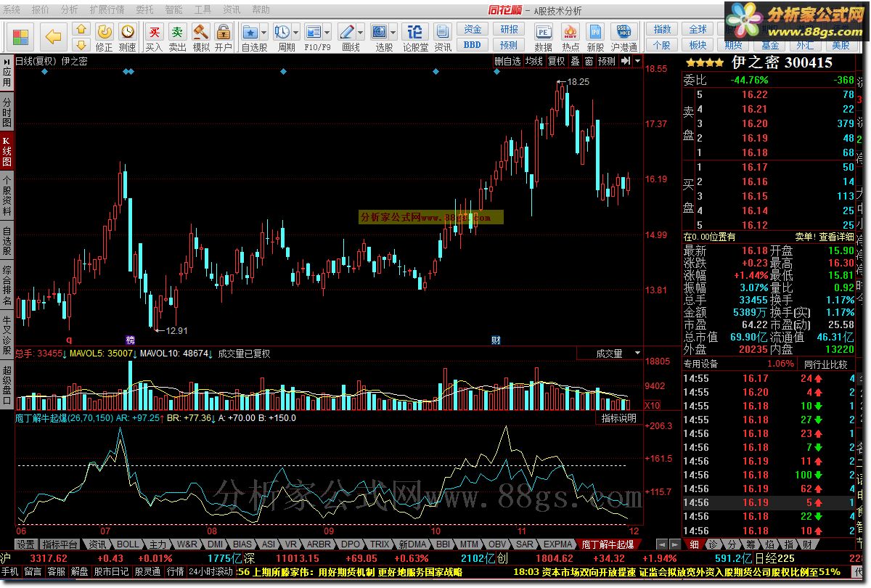871x588 pixels.
Task: Expand the collapse arrow at chart top-left
Action: point(7,61)
